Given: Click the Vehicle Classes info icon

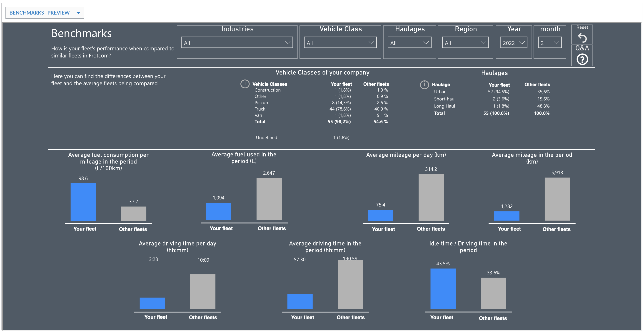Looking at the screenshot, I should pos(245,84).
